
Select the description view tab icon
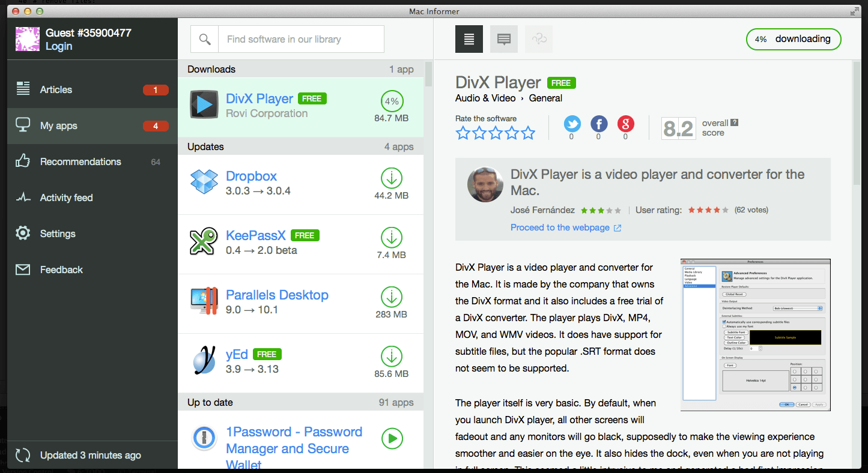tap(469, 39)
